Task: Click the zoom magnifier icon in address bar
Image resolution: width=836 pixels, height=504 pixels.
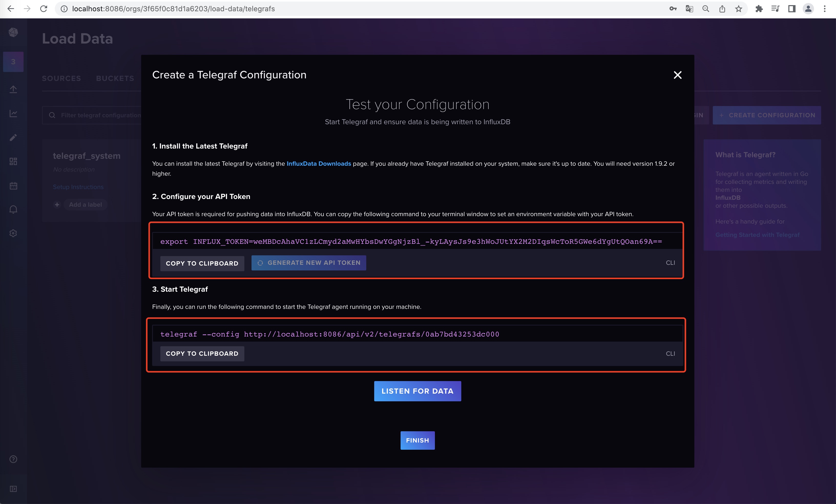Action: coord(706,9)
